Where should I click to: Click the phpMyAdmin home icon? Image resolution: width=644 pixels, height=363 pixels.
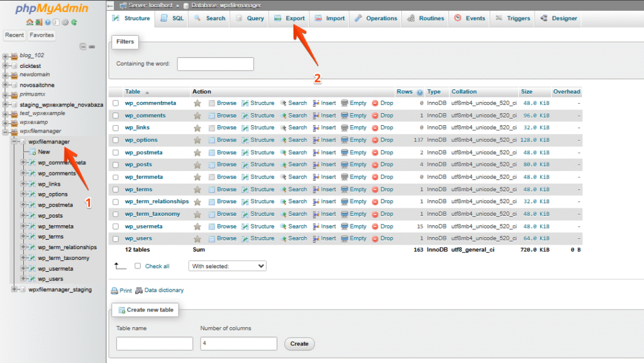[30, 22]
